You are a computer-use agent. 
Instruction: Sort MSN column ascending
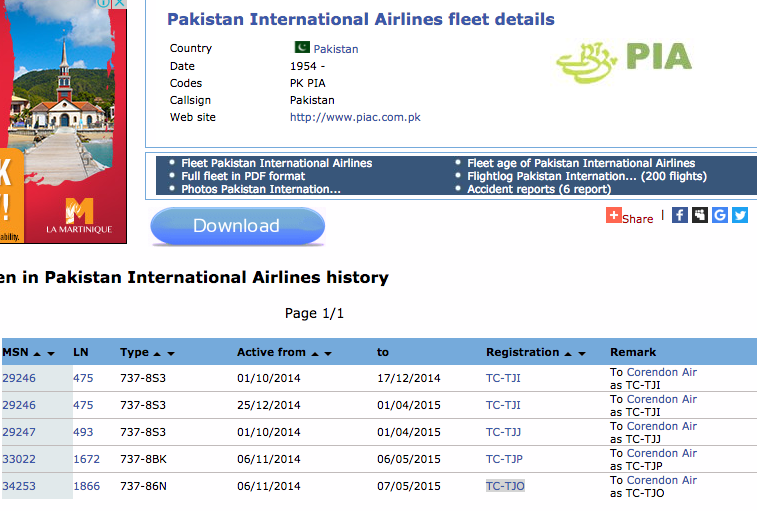(37, 354)
